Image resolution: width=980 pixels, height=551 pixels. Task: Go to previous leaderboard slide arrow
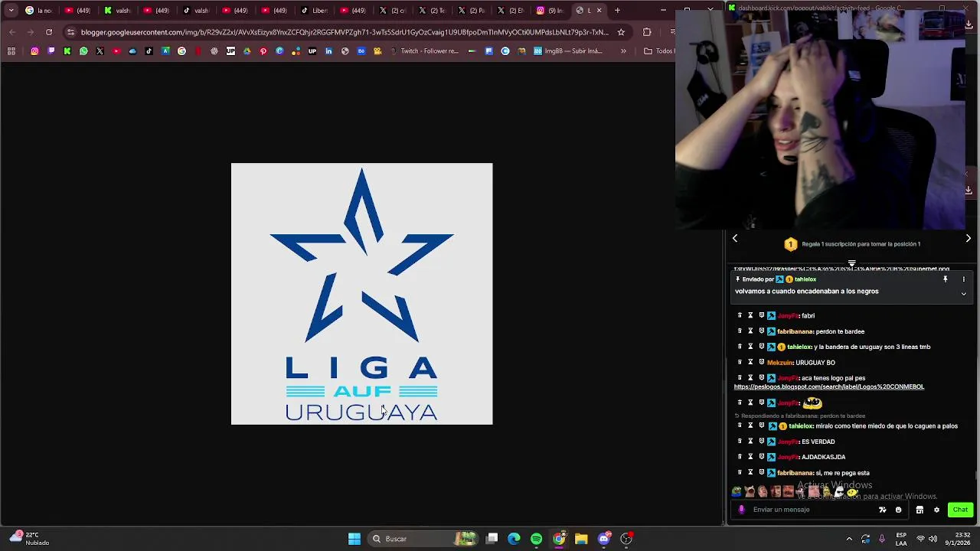(735, 239)
